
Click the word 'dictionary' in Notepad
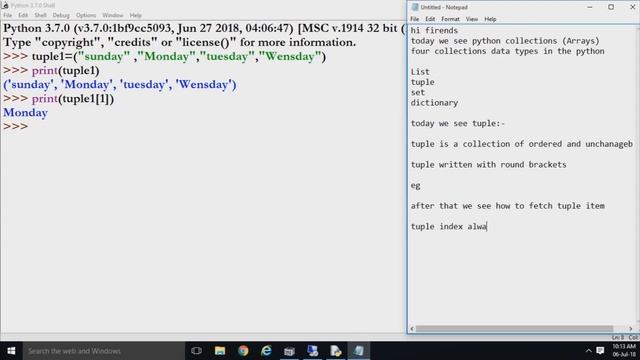point(434,103)
